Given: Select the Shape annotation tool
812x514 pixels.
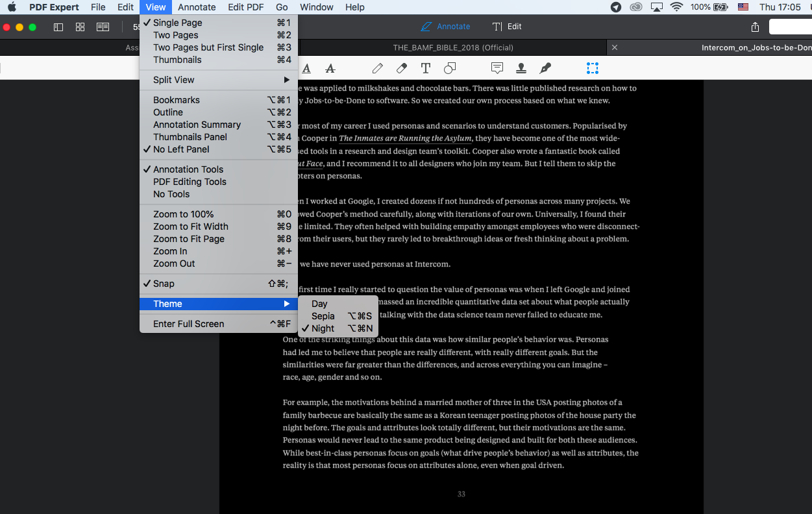Looking at the screenshot, I should tap(449, 68).
